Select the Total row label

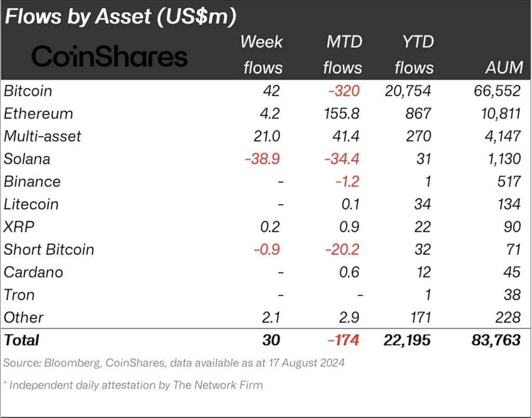[x=21, y=340]
